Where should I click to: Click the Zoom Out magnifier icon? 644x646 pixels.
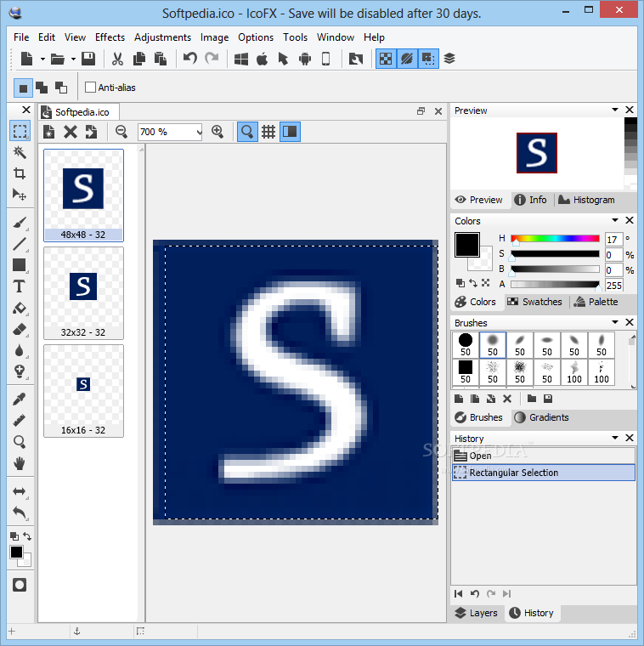tap(121, 132)
